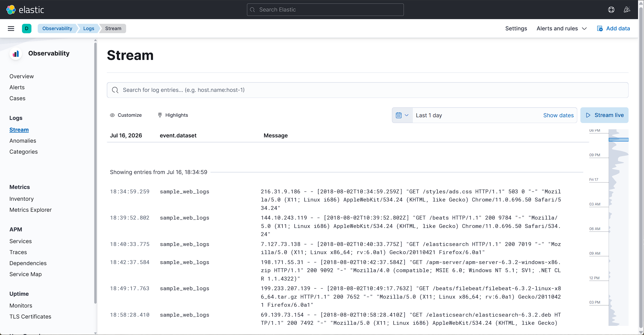Click the Elastic logo
This screenshot has height=335, width=644.
coord(25,10)
